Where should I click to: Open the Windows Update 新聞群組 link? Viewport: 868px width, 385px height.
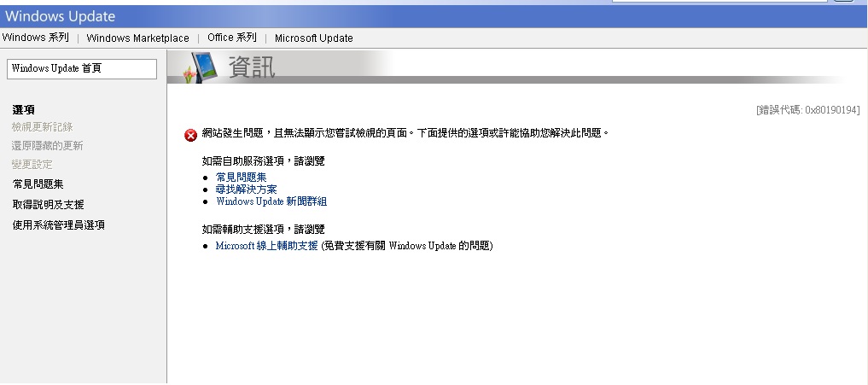(x=271, y=201)
